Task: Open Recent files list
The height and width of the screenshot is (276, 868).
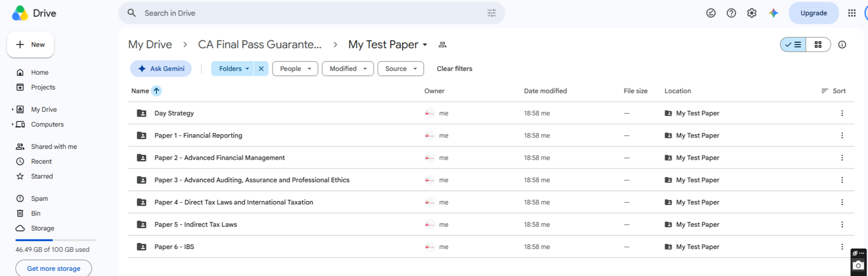Action: click(x=41, y=162)
